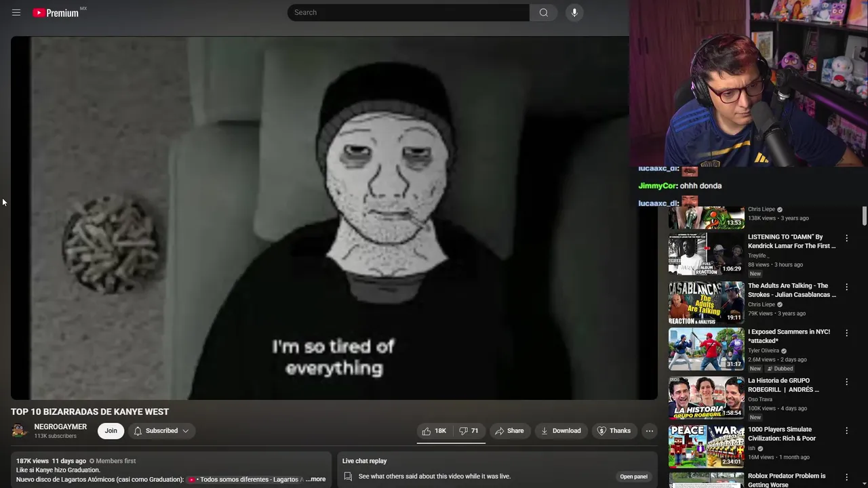Open I Exposed Scammers in NYC thumbnail
The image size is (868, 488).
pyautogui.click(x=706, y=349)
